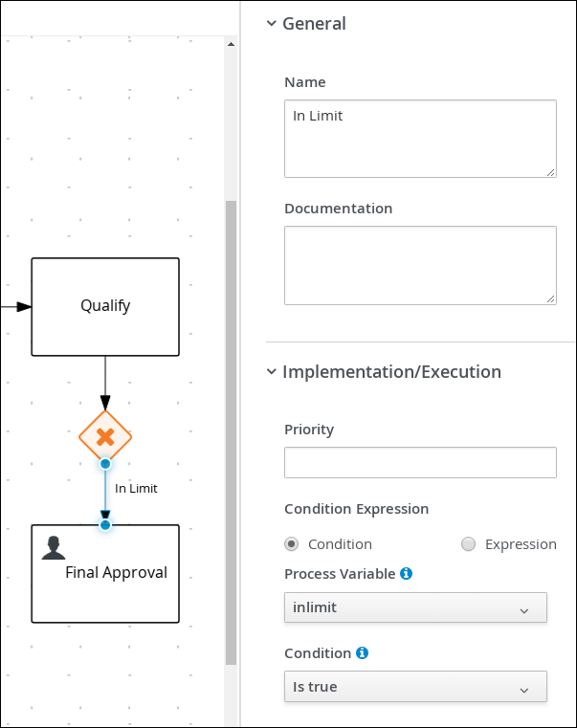Viewport: 577px width, 728px height.
Task: Click the exclusive gateway X icon
Action: point(105,436)
